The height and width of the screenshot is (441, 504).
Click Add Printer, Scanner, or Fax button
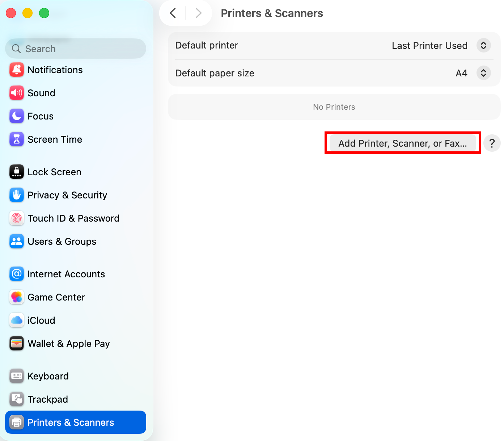[x=402, y=143]
